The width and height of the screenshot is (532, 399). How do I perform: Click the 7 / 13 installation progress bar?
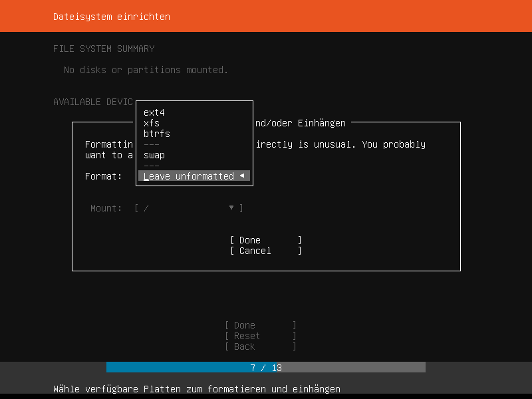(266, 368)
